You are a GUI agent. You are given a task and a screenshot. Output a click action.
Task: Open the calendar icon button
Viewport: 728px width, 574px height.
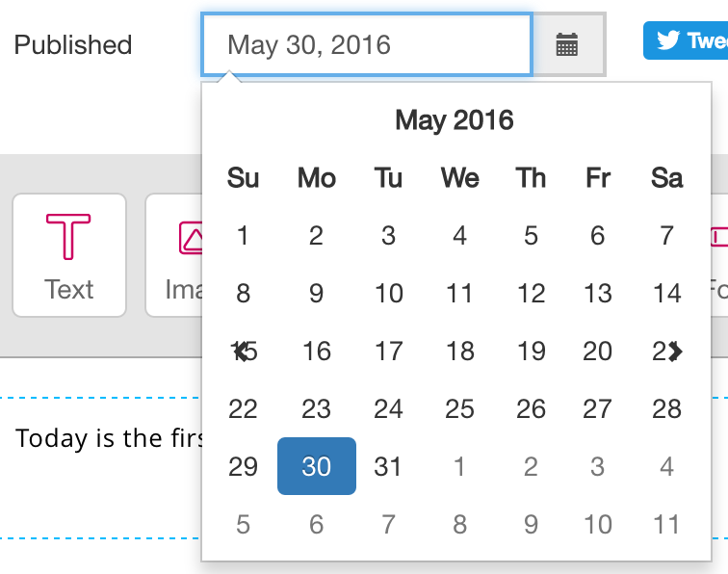pos(568,44)
